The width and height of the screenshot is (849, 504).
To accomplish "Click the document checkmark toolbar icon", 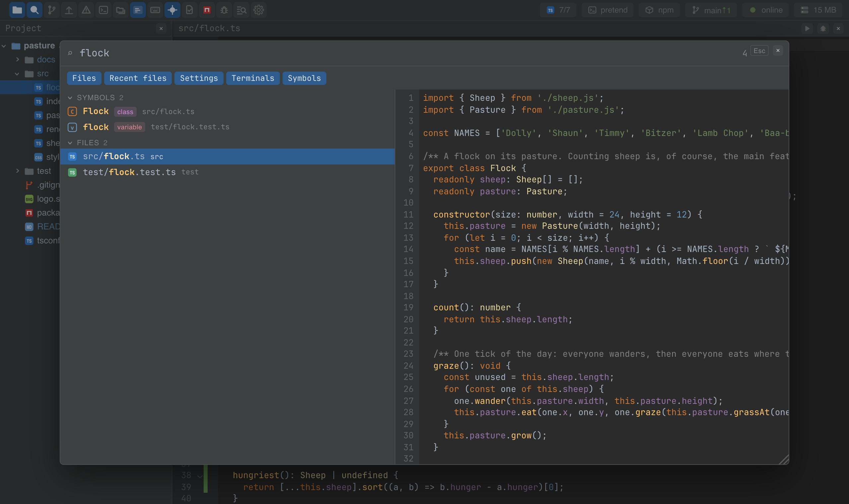I will 190,10.
